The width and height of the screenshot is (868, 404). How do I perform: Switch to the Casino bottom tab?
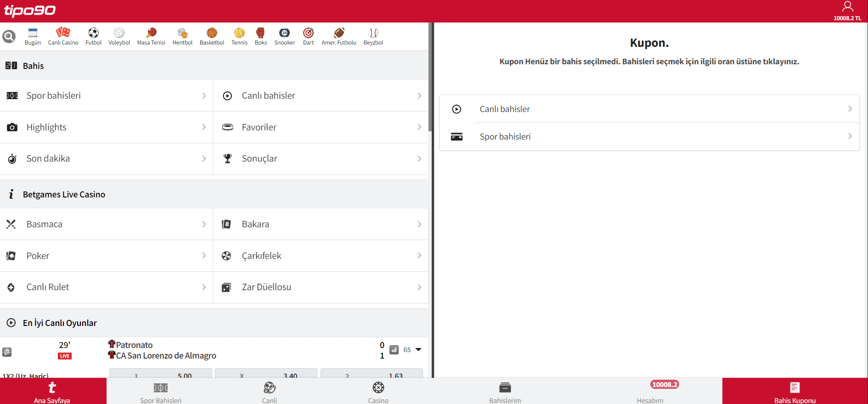(378, 391)
